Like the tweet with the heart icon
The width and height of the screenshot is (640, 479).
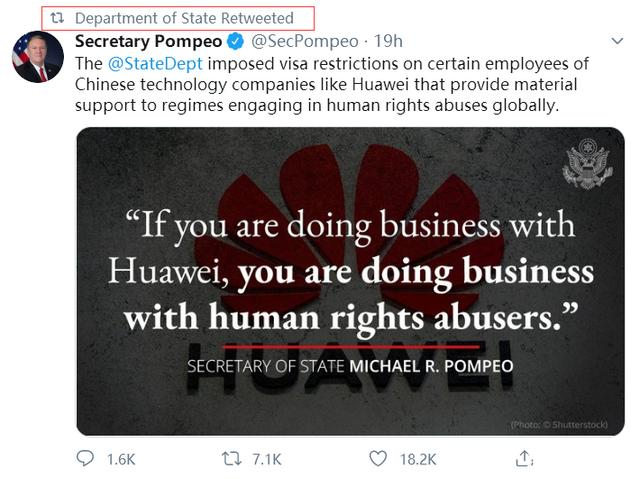[x=378, y=458]
